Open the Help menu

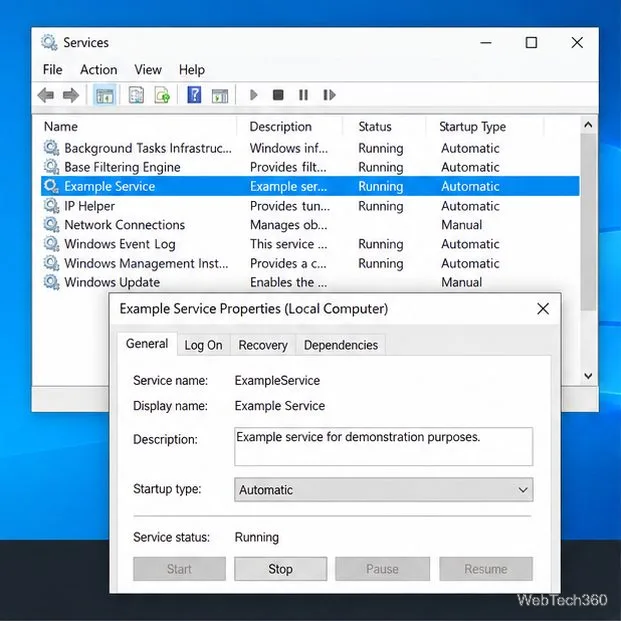point(192,70)
